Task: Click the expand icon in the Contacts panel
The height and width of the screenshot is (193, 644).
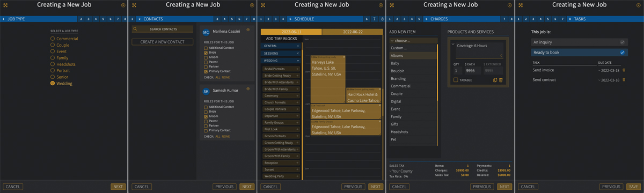Action: pyautogui.click(x=134, y=5)
